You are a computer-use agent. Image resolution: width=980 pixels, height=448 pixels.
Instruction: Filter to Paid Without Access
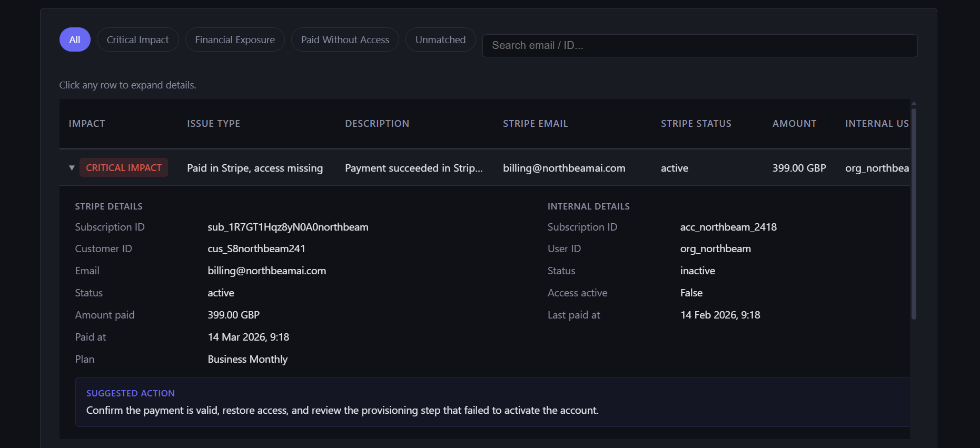point(345,40)
